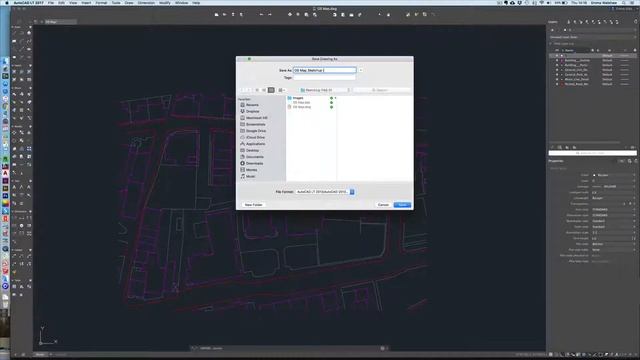Open the folder location popup menu
Screen dimensions: 640x360
point(324,90)
